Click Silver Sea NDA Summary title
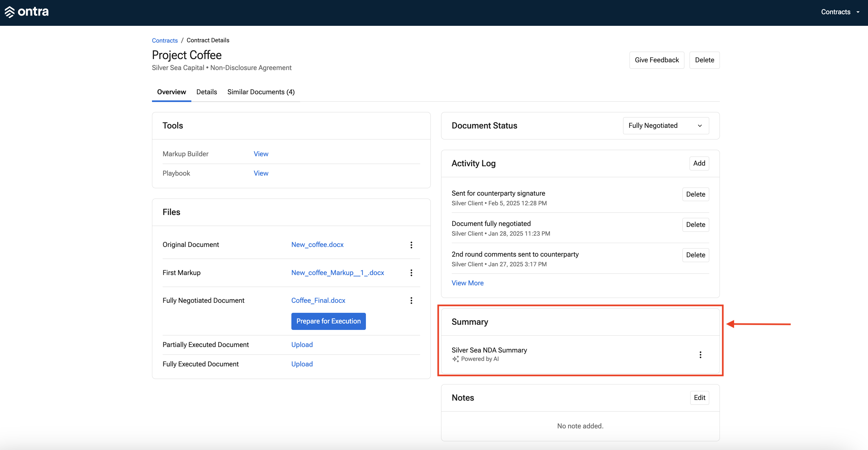Screen dimensions: 868x450 489,350
